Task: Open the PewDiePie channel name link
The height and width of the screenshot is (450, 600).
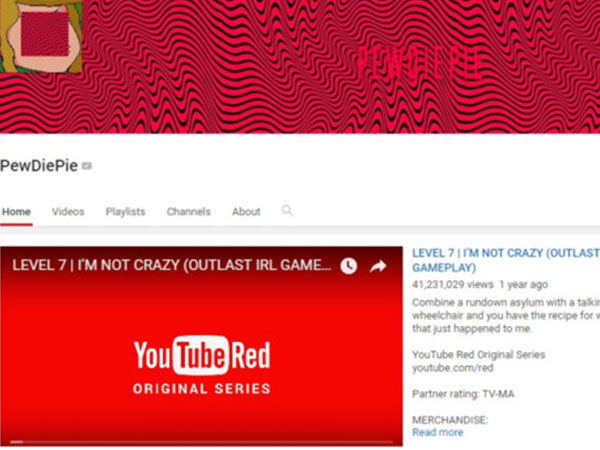Action: tap(39, 165)
